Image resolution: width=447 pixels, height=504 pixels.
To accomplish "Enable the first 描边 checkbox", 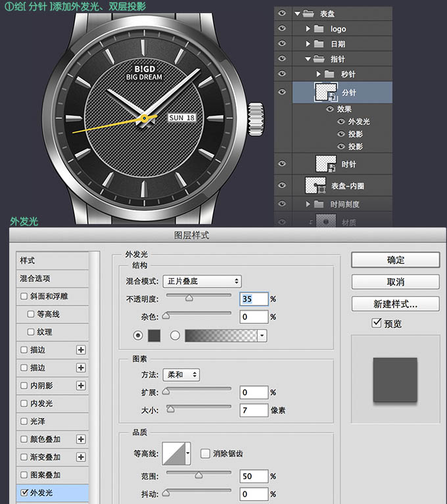I will (24, 350).
